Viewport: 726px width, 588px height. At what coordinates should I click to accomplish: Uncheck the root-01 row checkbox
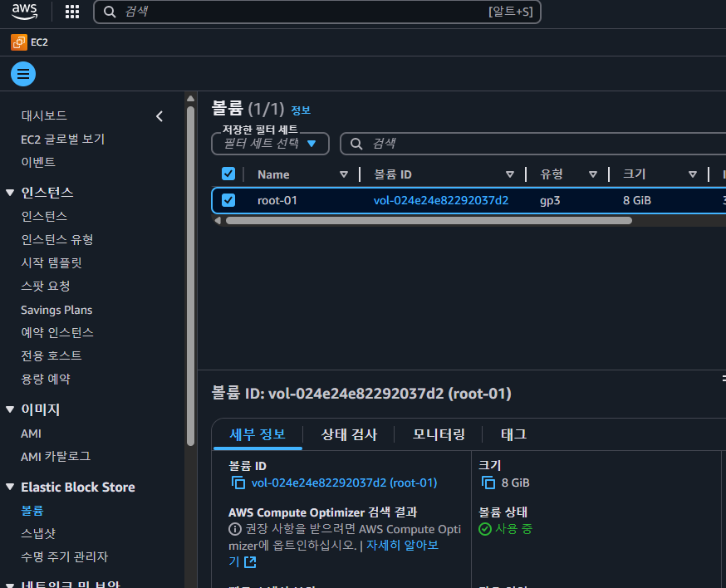pyautogui.click(x=228, y=200)
